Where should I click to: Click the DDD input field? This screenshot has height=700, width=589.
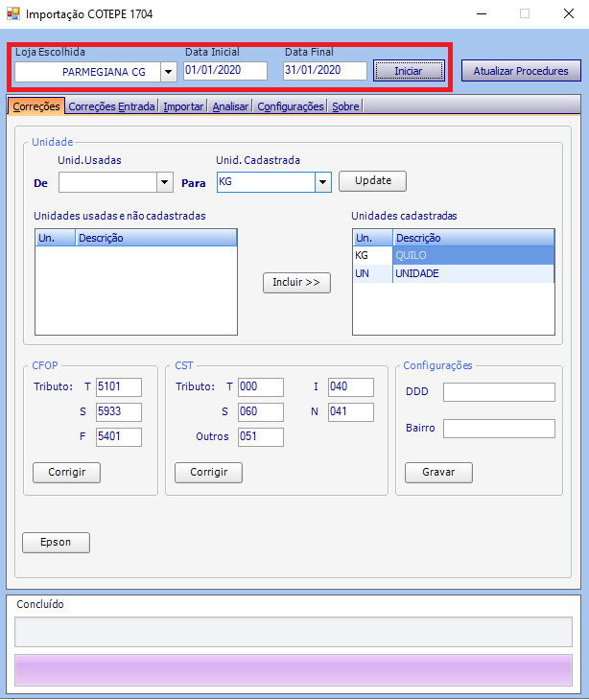(x=499, y=392)
